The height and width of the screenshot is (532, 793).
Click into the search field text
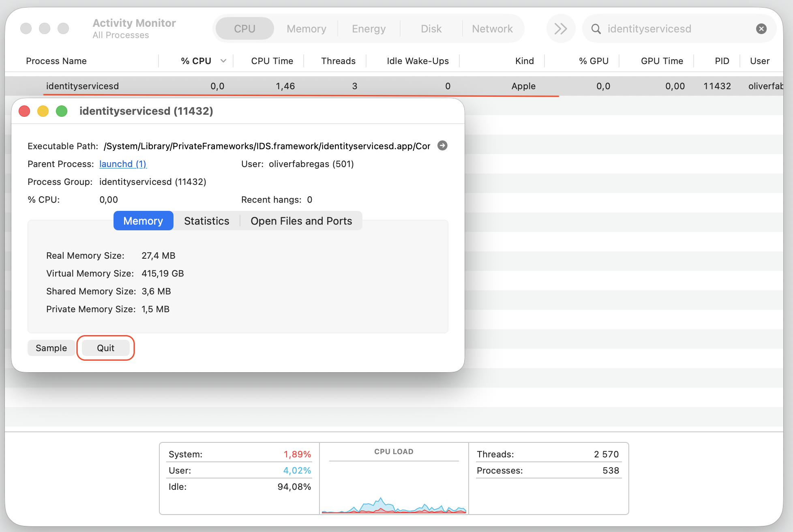pyautogui.click(x=649, y=29)
